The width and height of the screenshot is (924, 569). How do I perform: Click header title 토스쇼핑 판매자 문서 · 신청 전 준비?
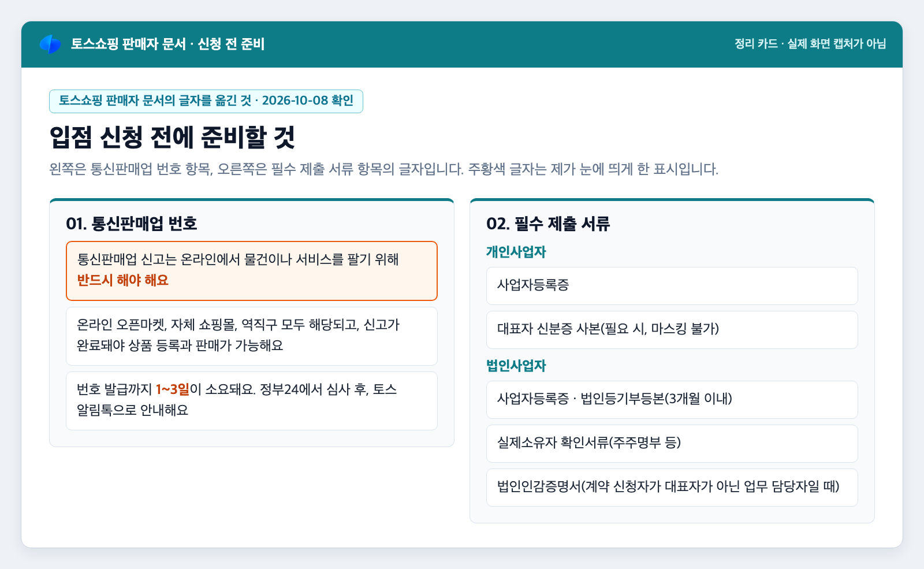pos(167,44)
